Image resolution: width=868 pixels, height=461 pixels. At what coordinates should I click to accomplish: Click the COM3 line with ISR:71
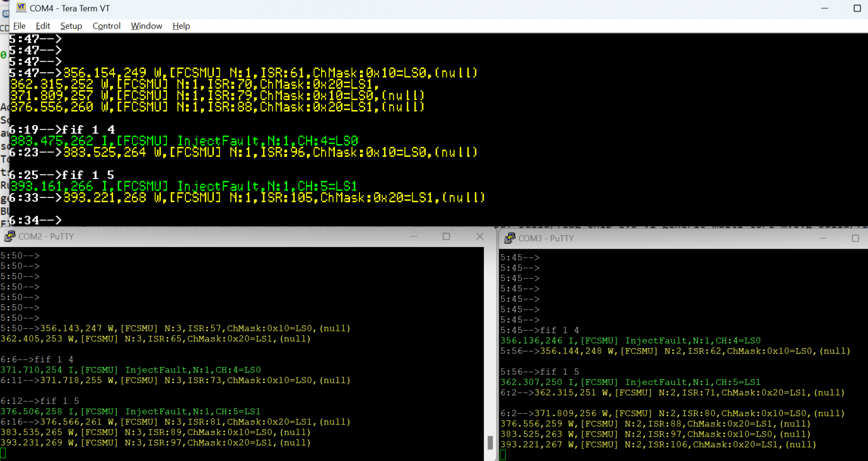click(690, 393)
